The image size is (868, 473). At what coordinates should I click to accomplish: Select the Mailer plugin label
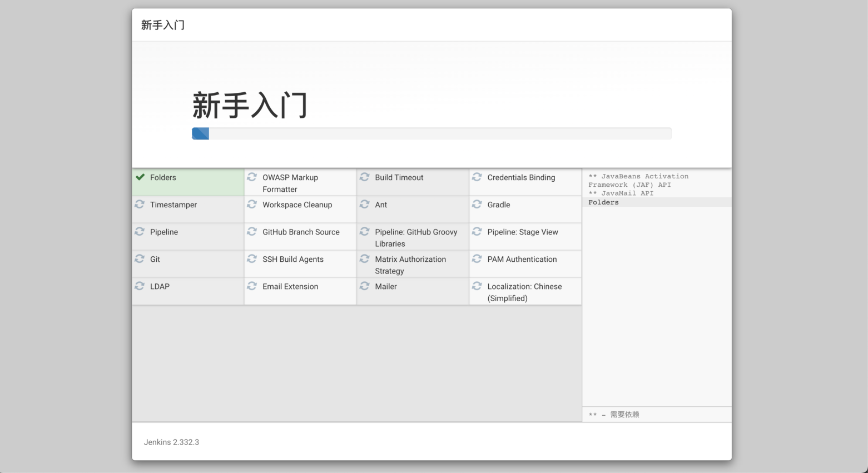pyautogui.click(x=386, y=286)
